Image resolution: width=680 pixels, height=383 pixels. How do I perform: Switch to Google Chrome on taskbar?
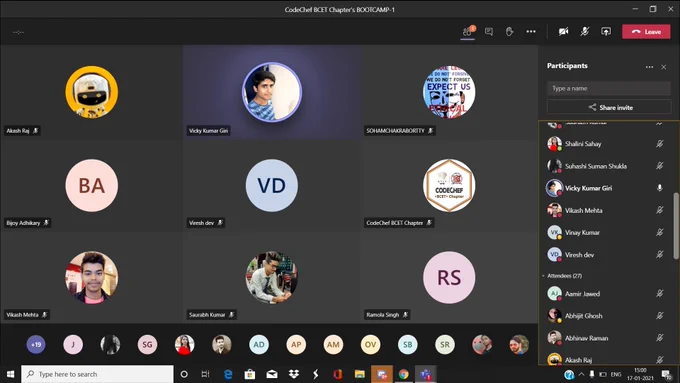coord(404,374)
